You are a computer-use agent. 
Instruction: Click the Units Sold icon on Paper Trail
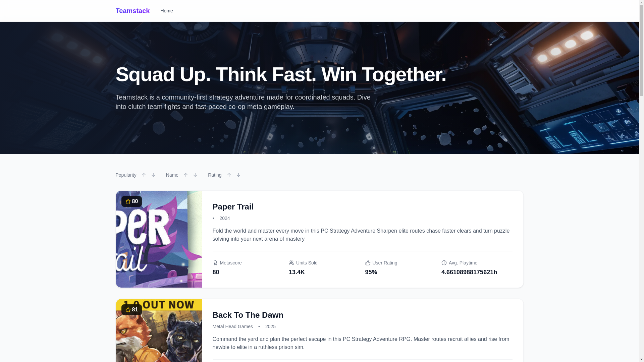click(x=291, y=263)
